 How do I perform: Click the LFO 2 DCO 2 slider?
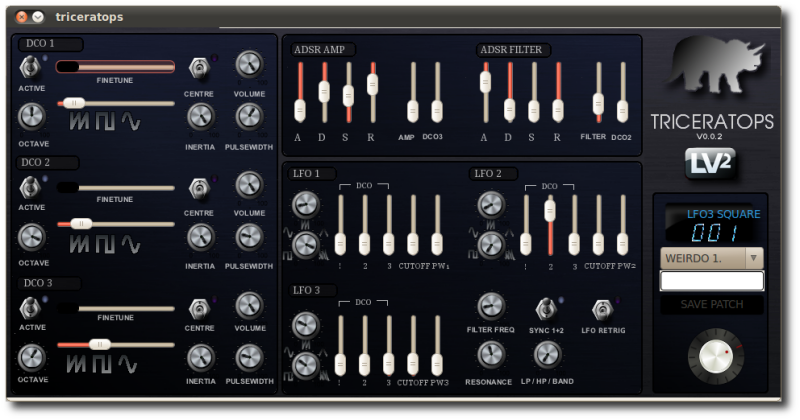549,226
